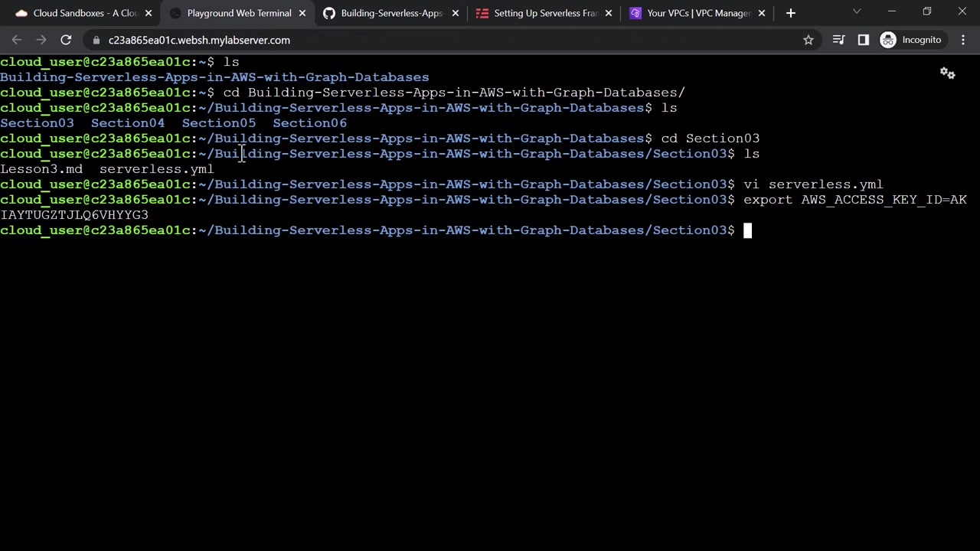Bookmark this page with the star icon
Viewport: 980px width, 551px height.
click(x=808, y=40)
